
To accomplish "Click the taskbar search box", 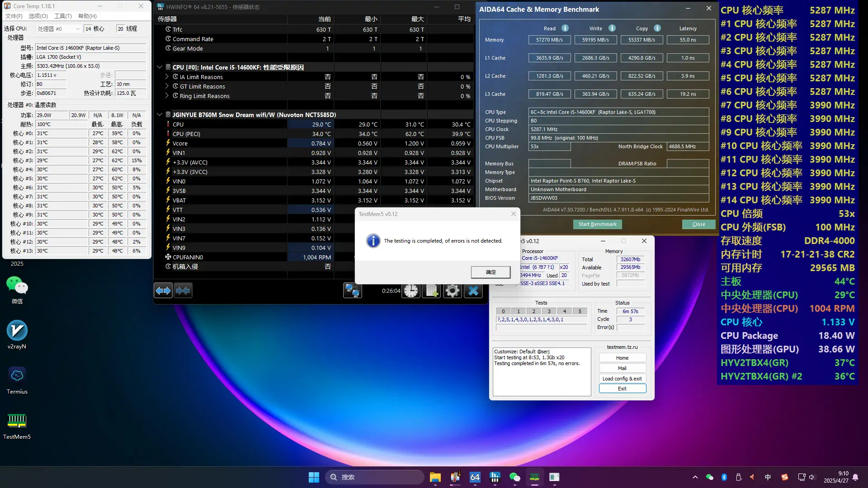I will tap(374, 477).
